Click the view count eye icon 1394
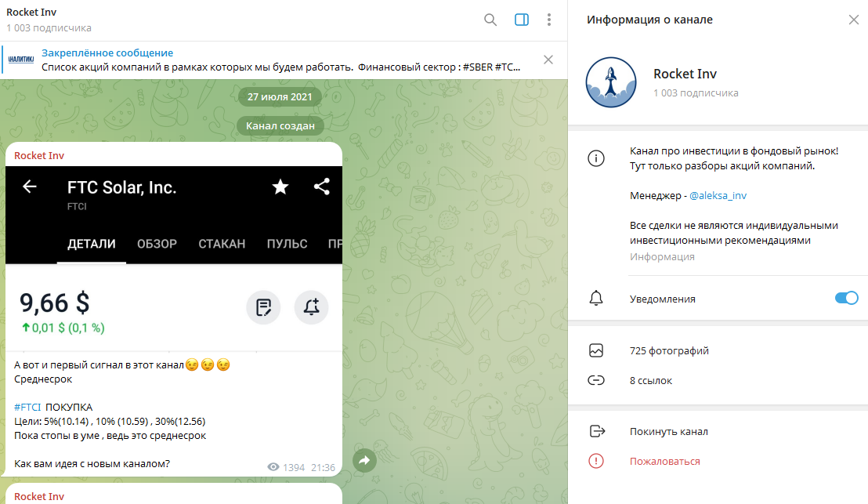868x504 pixels. coord(273,467)
